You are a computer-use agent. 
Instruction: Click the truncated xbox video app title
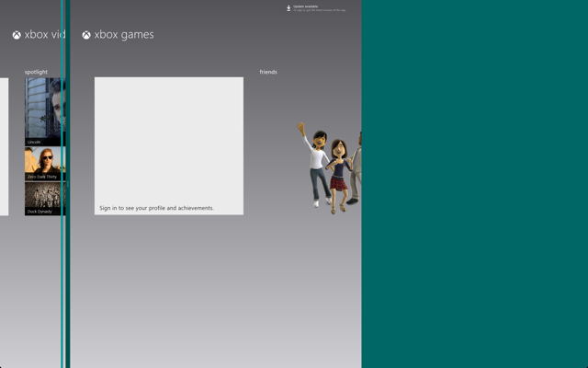45,35
